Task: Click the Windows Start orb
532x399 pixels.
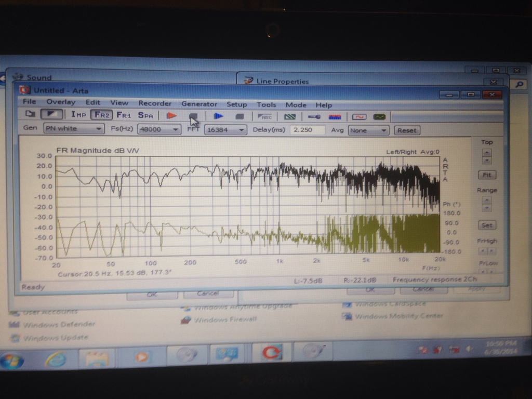Action: pyautogui.click(x=12, y=361)
